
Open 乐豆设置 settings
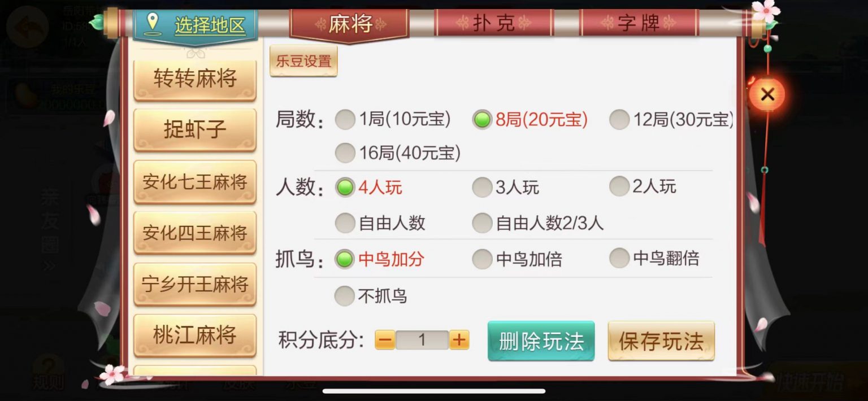coord(303,61)
